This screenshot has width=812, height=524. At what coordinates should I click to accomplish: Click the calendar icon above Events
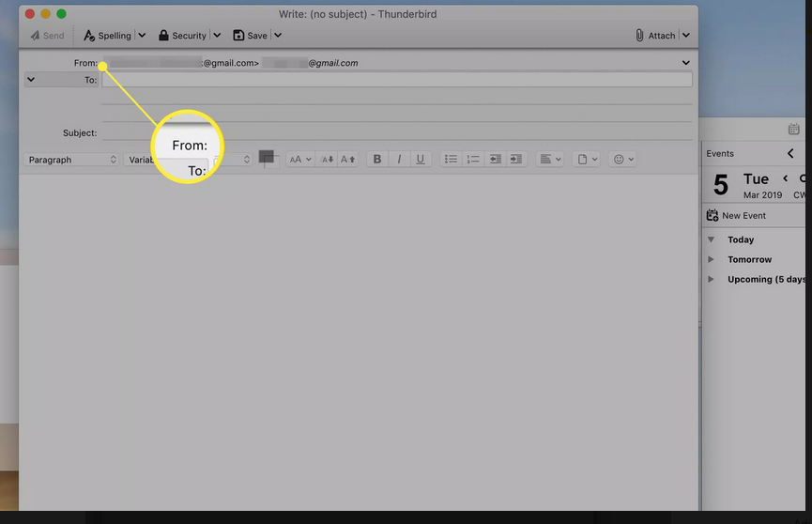tap(793, 129)
